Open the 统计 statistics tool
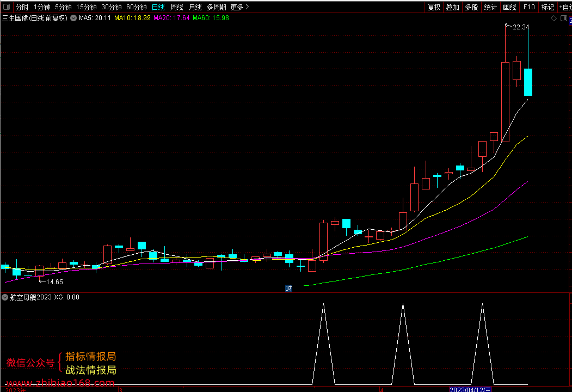 coord(490,7)
